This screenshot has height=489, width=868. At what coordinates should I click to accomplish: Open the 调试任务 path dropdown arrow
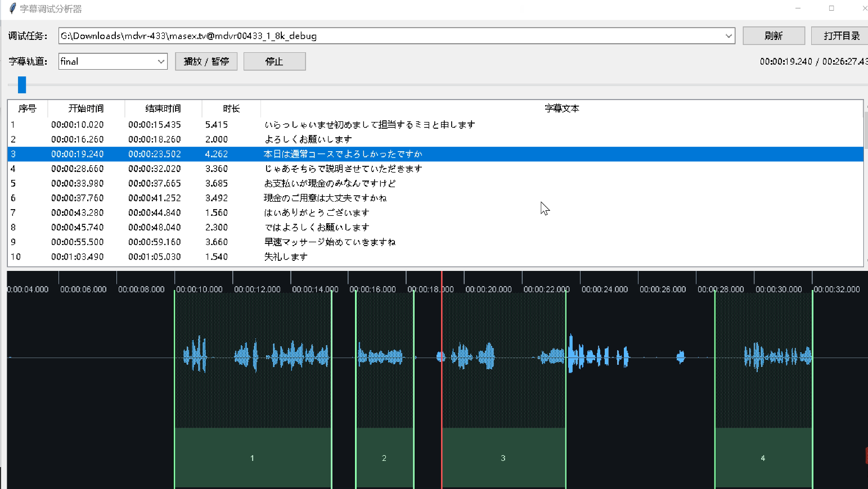[728, 36]
